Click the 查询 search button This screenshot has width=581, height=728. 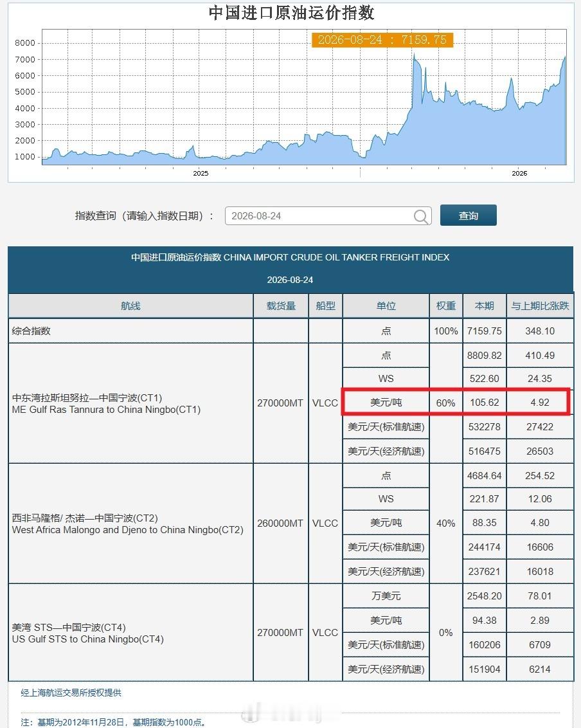(469, 215)
